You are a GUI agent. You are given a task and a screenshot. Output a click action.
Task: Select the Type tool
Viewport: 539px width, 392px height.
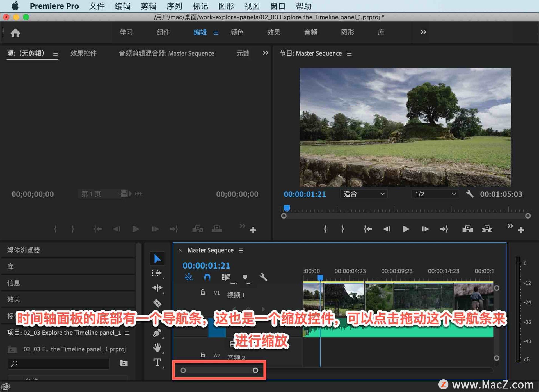point(157,363)
